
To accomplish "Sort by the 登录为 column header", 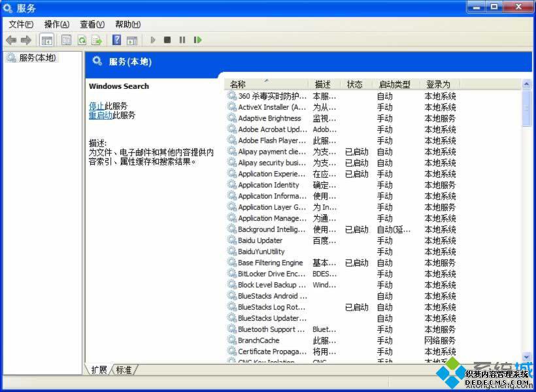I will (440, 84).
